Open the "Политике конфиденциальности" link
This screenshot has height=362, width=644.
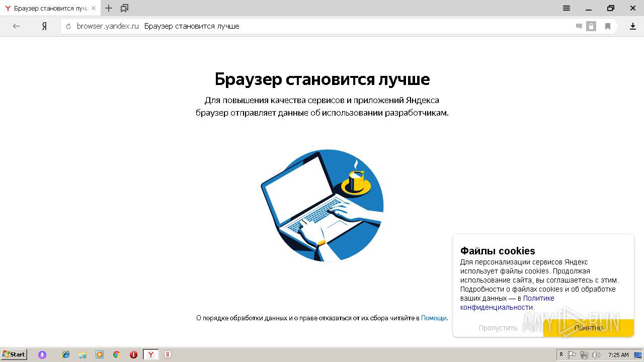pyautogui.click(x=507, y=303)
